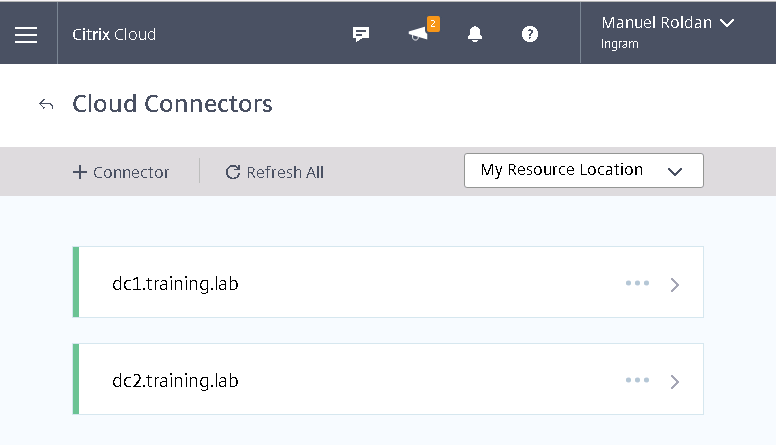Expand the Manuel Roldan account menu
The image size is (776, 445).
[x=668, y=32]
